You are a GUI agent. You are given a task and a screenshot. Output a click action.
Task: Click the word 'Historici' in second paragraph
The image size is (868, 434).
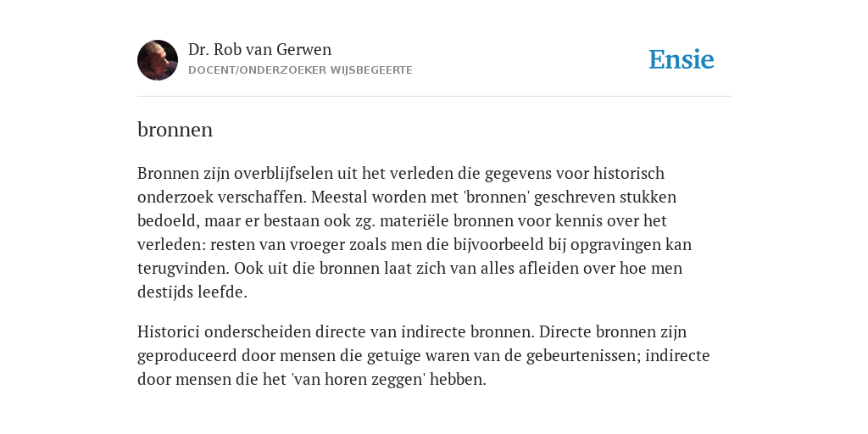click(169, 331)
